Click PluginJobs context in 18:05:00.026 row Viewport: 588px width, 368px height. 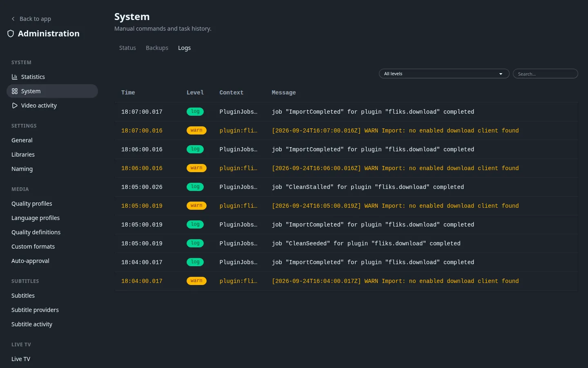[x=238, y=187]
